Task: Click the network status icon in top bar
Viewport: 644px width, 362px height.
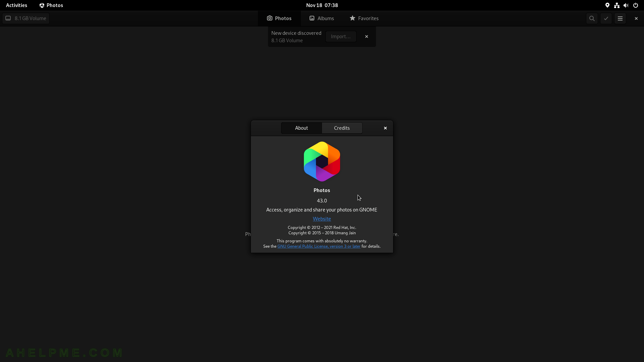Action: point(617,5)
